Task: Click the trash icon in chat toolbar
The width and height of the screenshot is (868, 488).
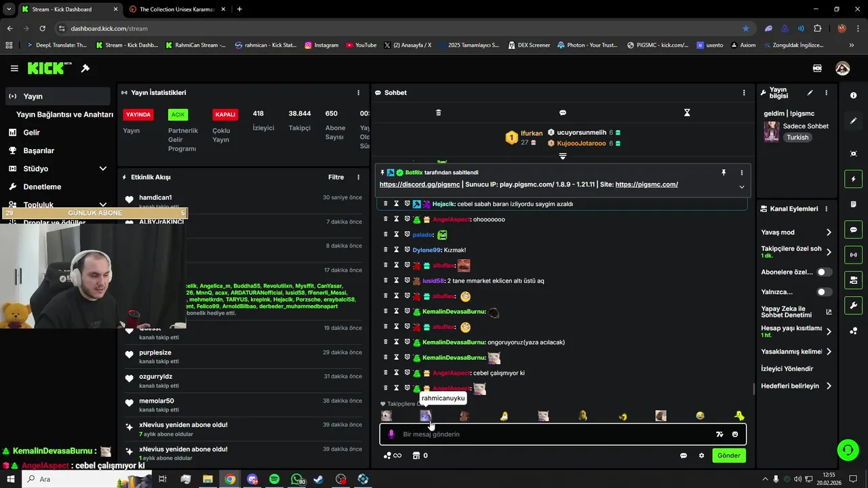Action: point(438,113)
